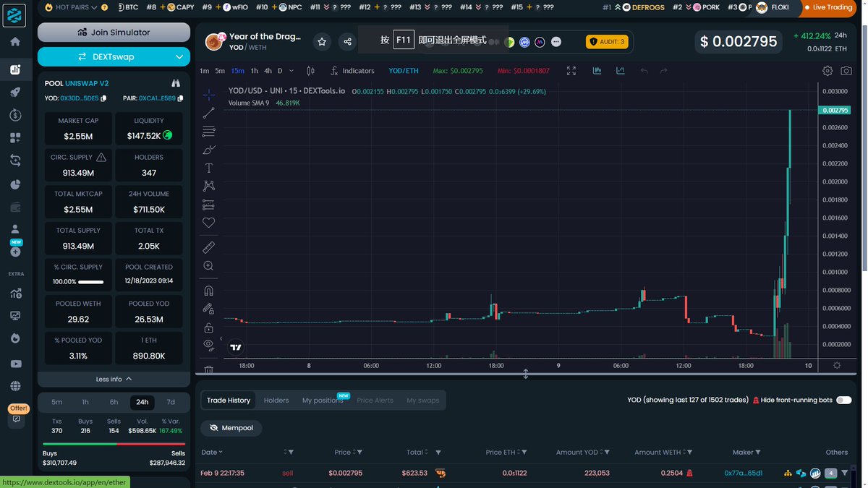Screen dimensions: 868x488
Task: Click the current price label 0.002795 on axis
Action: pyautogui.click(x=835, y=110)
